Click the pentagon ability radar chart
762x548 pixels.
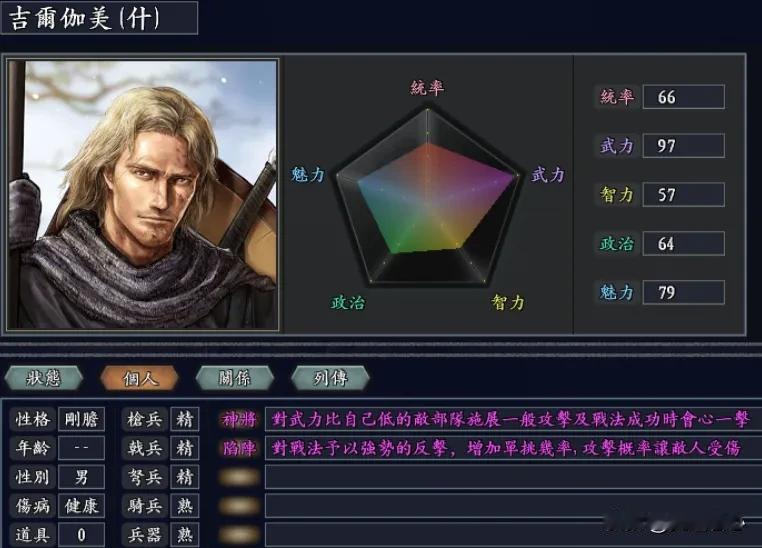pyautogui.click(x=428, y=197)
